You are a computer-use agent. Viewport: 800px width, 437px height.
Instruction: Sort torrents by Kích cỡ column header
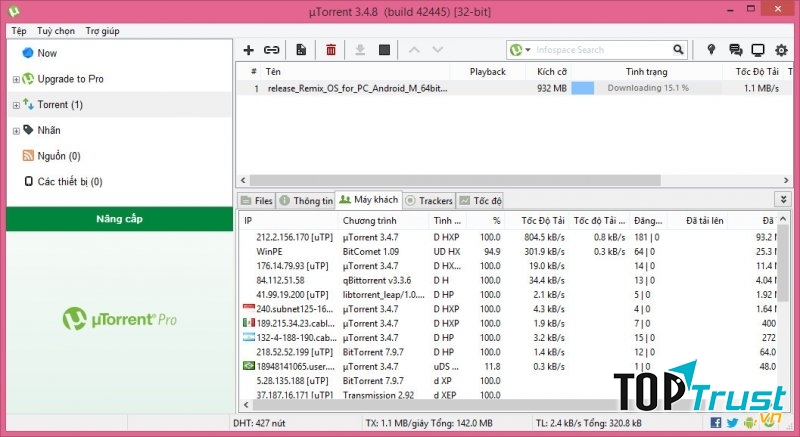pos(552,72)
